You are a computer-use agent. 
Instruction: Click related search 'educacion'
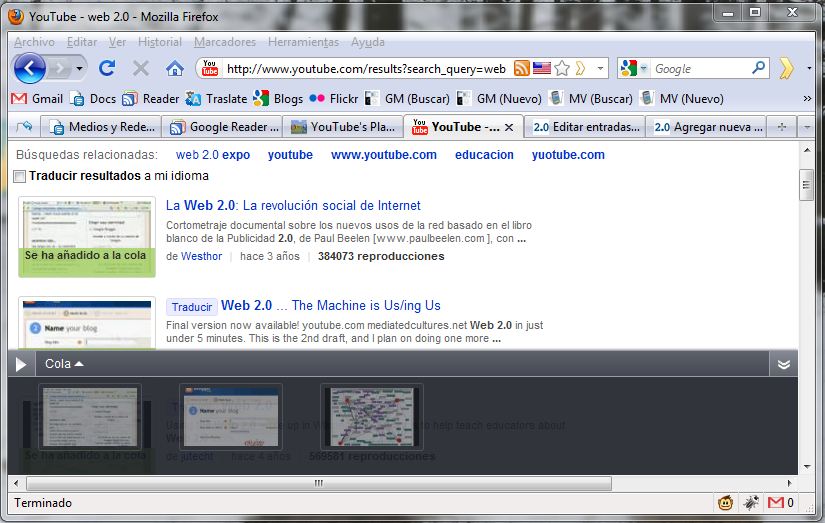pyautogui.click(x=484, y=155)
